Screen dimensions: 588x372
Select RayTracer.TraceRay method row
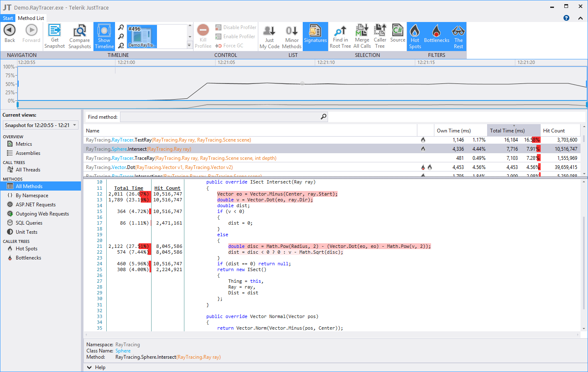[332, 158]
